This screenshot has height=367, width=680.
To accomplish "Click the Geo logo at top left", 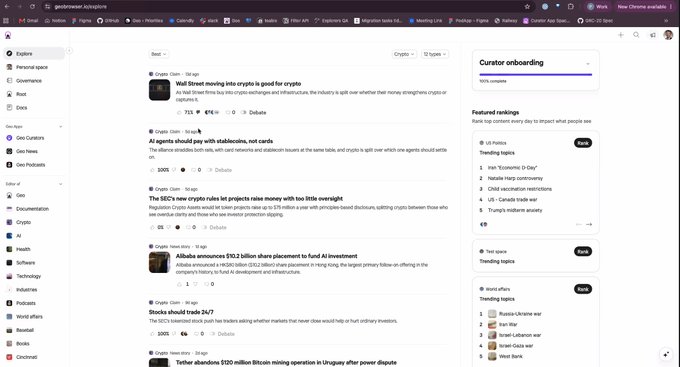I will click(x=8, y=36).
